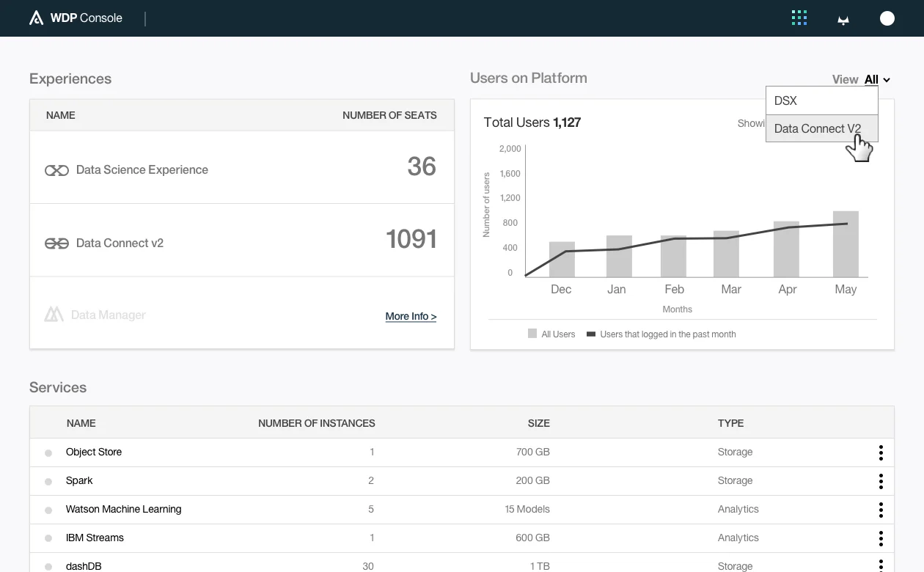The image size is (924, 572).
Task: Click the Feb month label
Action: point(674,289)
